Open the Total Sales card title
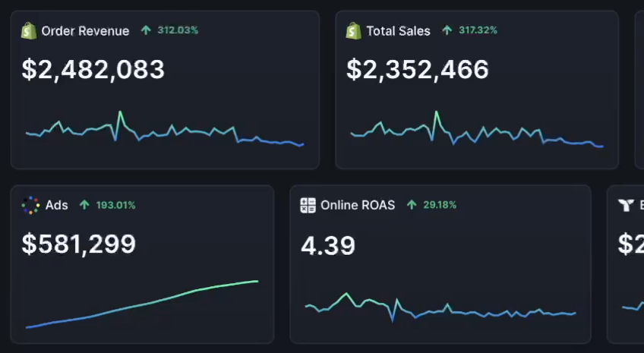The height and width of the screenshot is (353, 644). 398,31
